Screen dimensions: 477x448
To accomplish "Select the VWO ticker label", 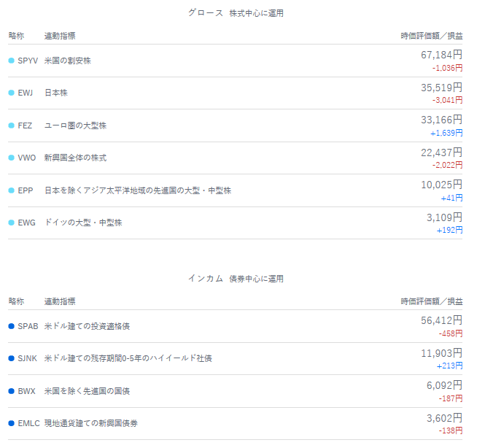I will coord(27,158).
